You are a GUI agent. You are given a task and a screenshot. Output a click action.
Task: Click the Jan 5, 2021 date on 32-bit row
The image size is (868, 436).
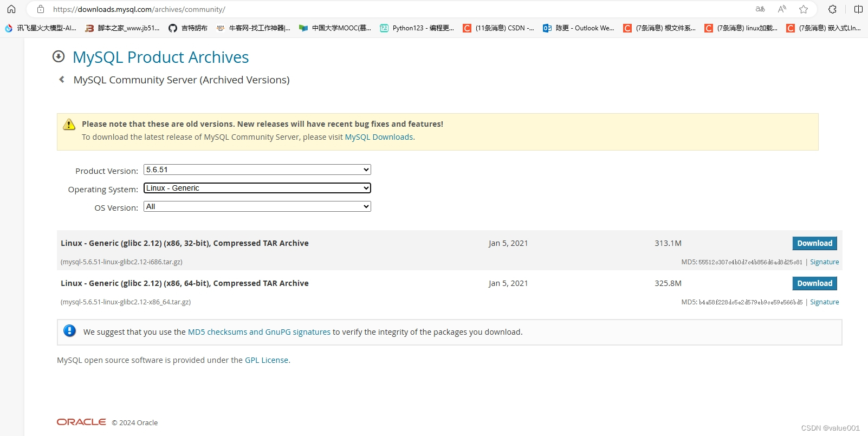point(508,243)
